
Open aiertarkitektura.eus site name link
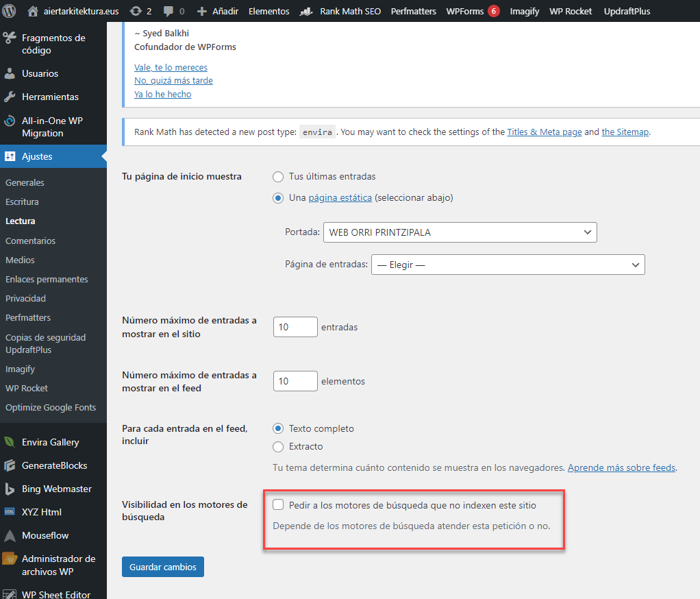pos(82,11)
